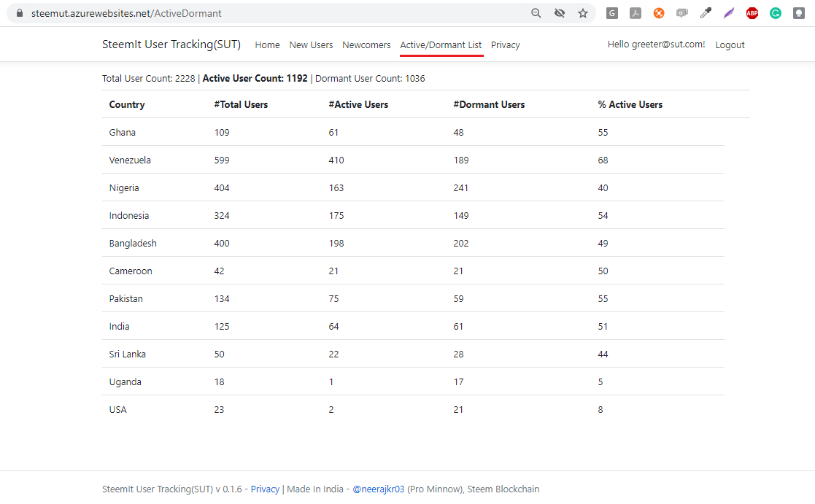Click the Hello greeter@sut.com! account link

(x=657, y=44)
